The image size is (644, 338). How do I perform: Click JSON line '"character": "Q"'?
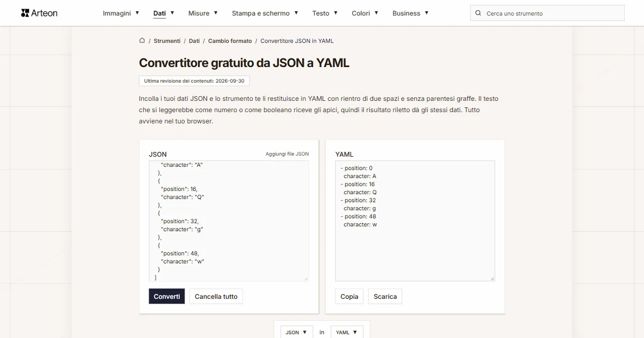pos(182,197)
